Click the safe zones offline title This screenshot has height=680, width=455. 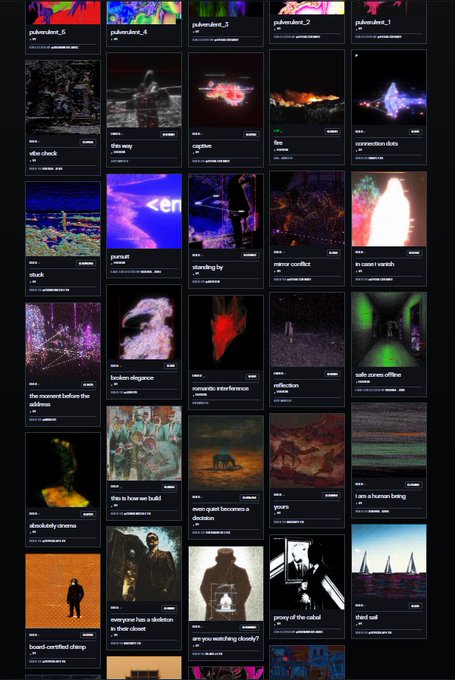pos(378,375)
